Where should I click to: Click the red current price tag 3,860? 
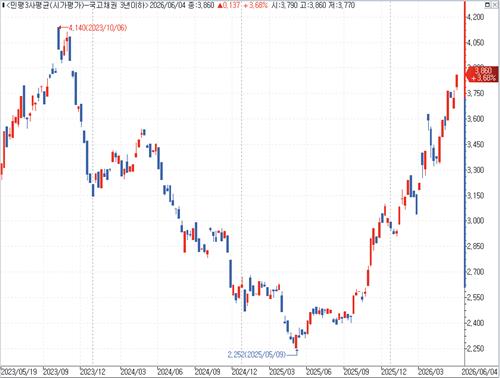click(483, 74)
